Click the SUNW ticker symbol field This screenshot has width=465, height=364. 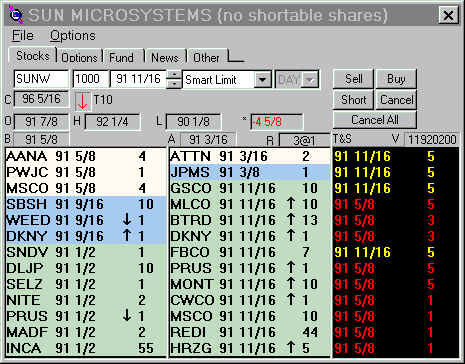tap(41, 79)
